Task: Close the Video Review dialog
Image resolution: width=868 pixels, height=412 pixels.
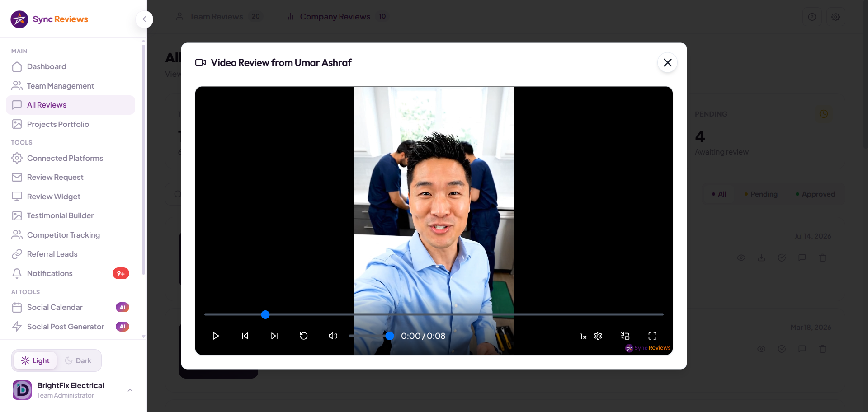Action: (x=668, y=62)
